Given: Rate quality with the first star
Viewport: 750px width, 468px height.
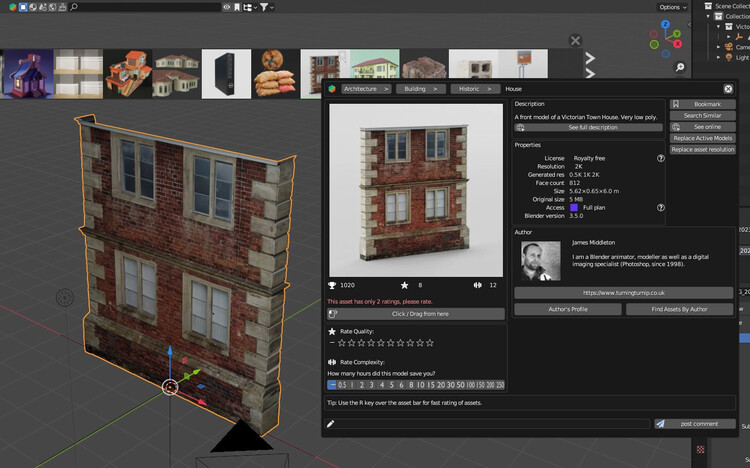Looking at the screenshot, I should coord(343,343).
